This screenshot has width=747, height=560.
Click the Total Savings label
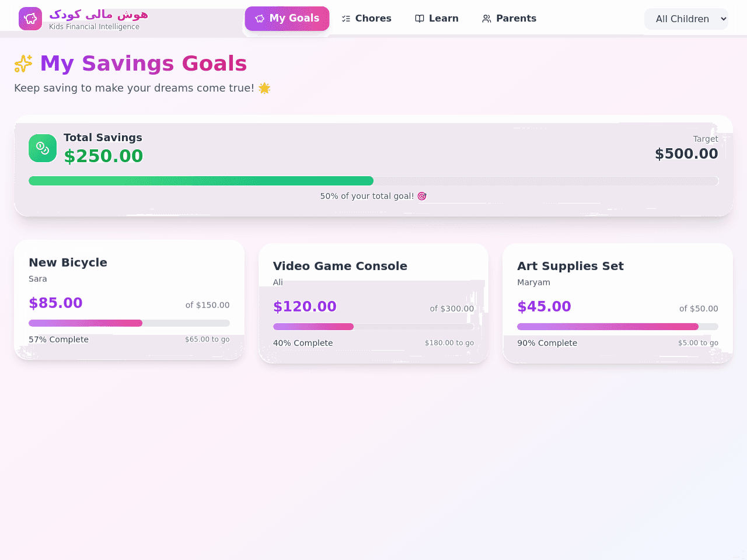(x=103, y=138)
